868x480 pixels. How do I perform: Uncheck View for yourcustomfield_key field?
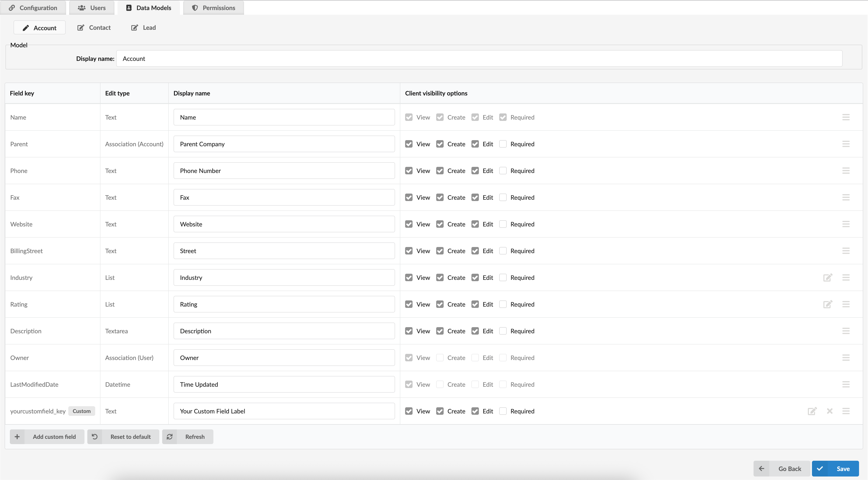click(409, 411)
